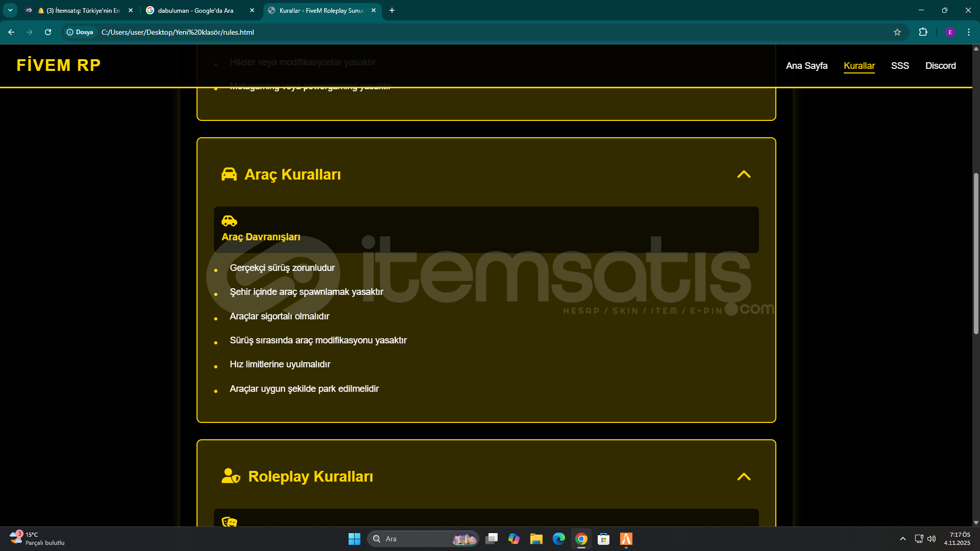Click the taxi icon above Araç Davranışları

click(x=229, y=221)
